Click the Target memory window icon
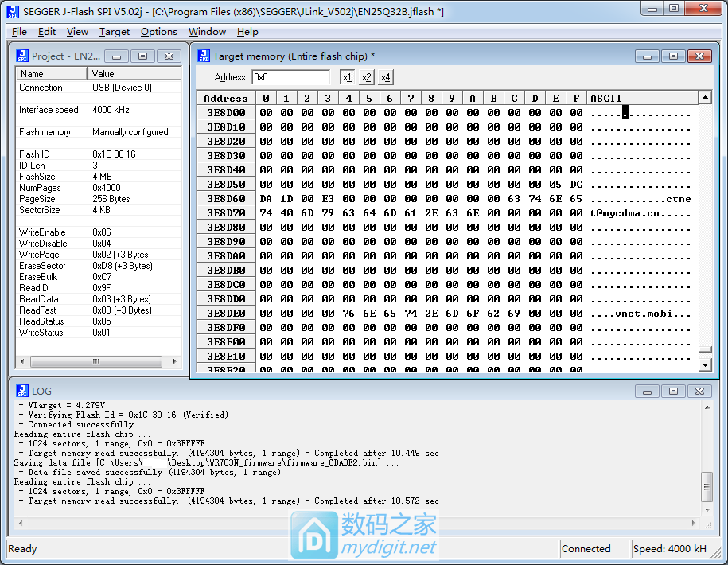This screenshot has height=565, width=728. 204,56
